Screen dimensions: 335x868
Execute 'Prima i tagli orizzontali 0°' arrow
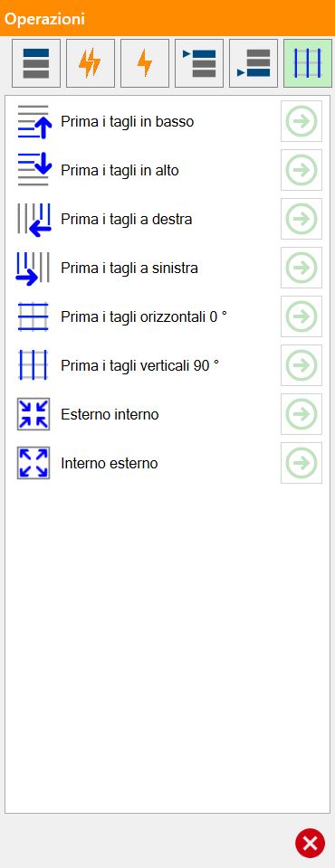pos(301,316)
